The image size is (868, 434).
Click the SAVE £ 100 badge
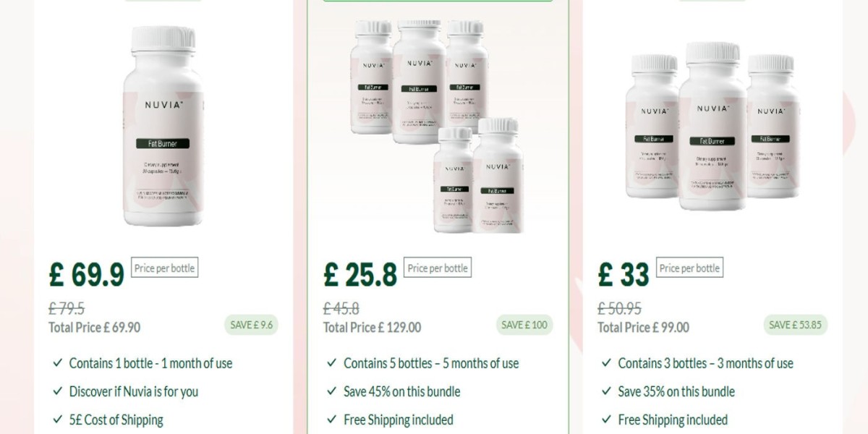(x=524, y=325)
